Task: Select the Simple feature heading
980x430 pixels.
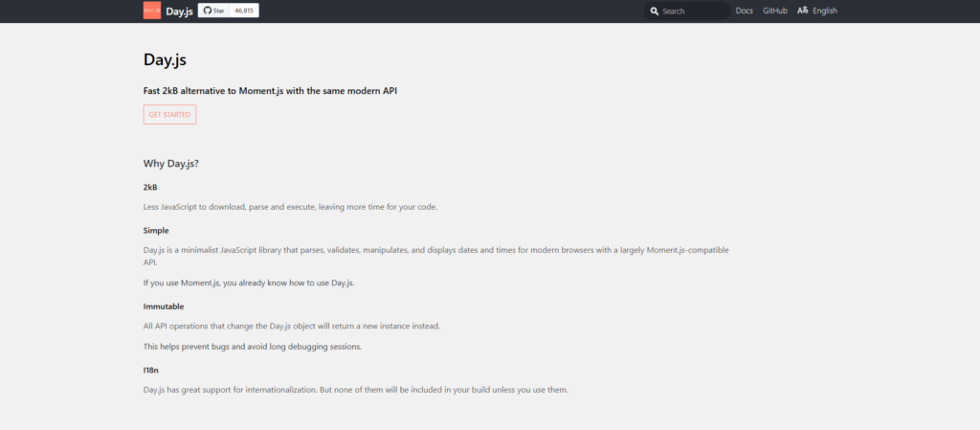Action: tap(156, 230)
